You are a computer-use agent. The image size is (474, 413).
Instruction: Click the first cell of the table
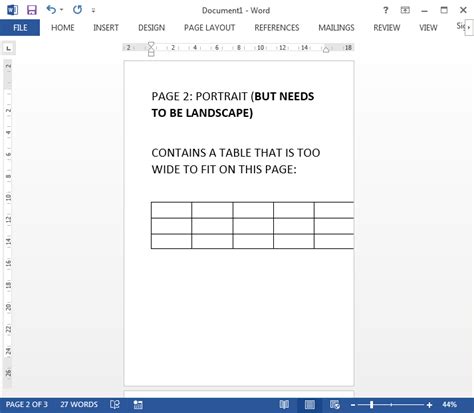pyautogui.click(x=171, y=210)
